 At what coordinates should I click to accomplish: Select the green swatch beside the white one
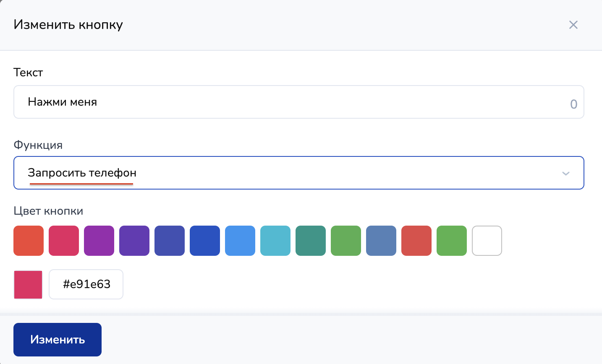[x=452, y=241]
